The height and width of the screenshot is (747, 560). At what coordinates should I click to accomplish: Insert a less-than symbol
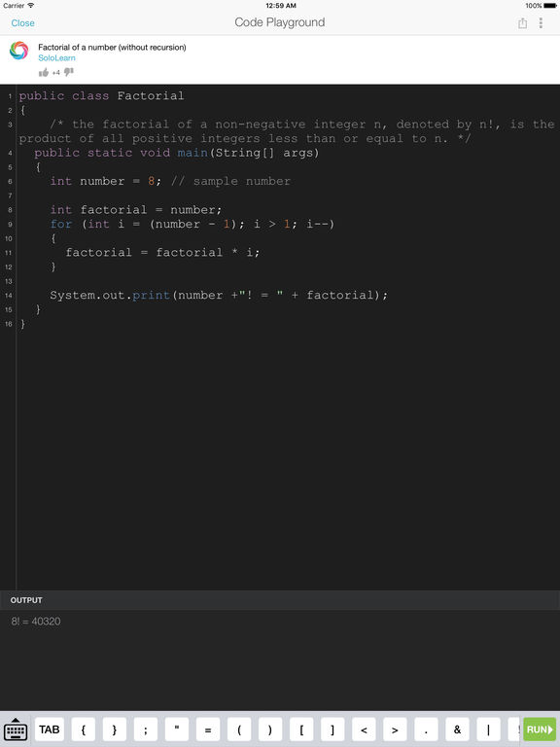point(364,729)
